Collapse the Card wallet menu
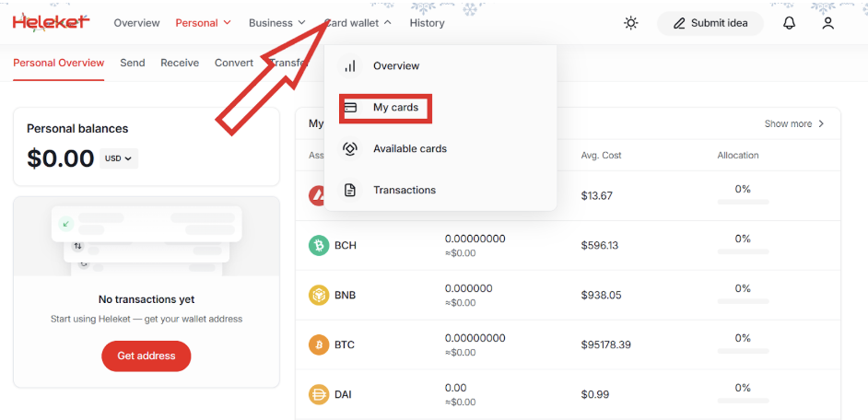Image resolution: width=868 pixels, height=420 pixels. [x=358, y=23]
